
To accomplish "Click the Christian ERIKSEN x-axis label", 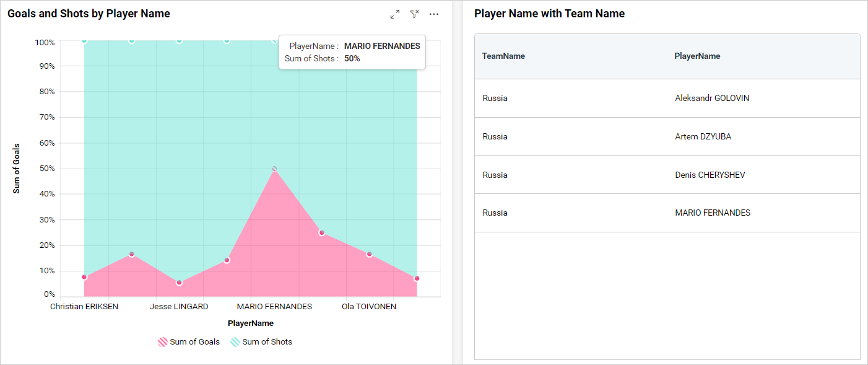I will [x=84, y=306].
